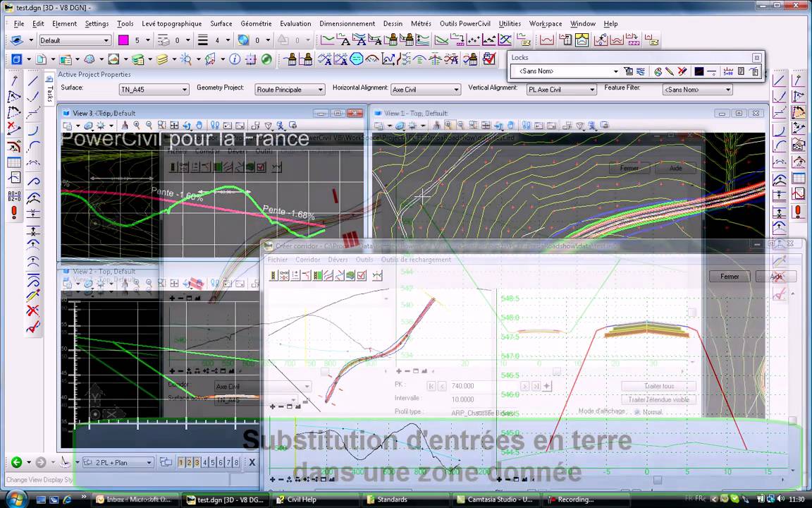Open the Horizontal Alignment Axe Civil dropdown
Screen dimensions: 812x508
pos(426,90)
